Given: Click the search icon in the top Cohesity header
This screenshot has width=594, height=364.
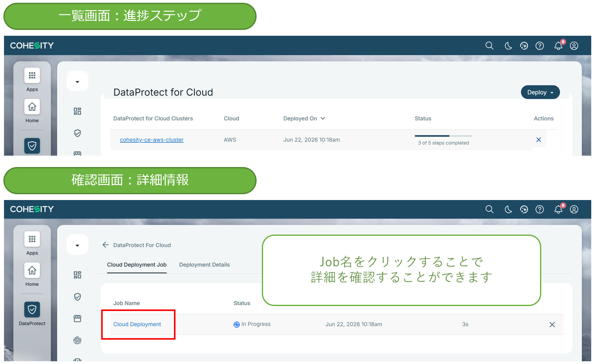Looking at the screenshot, I should click(489, 46).
